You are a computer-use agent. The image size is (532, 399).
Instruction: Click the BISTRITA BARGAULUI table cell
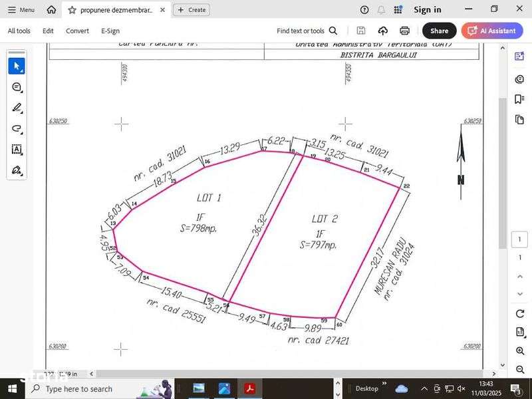tap(378, 55)
